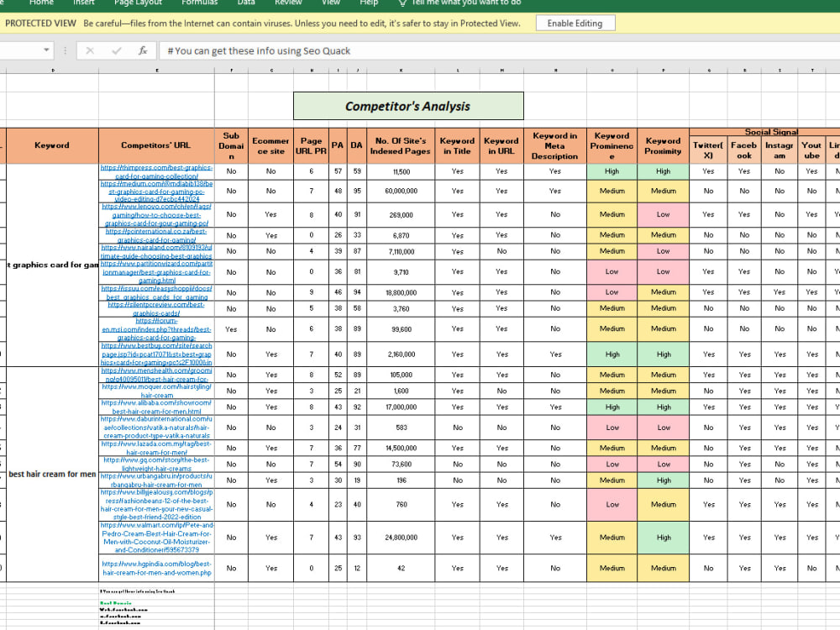The height and width of the screenshot is (630, 840).
Task: Select the 17,000,000 indexed pages cell
Action: point(401,407)
